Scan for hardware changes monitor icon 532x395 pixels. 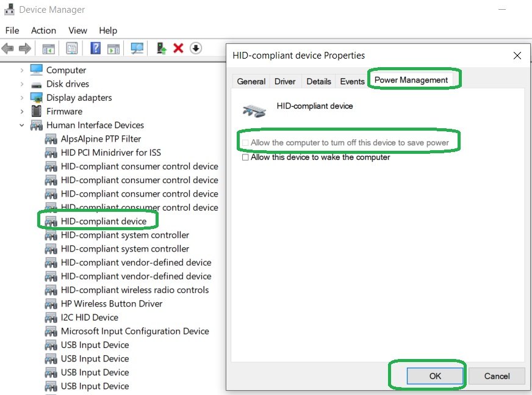[x=137, y=48]
